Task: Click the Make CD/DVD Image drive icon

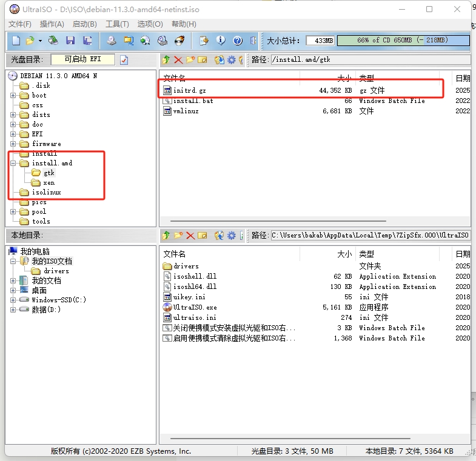Action: coord(112,41)
